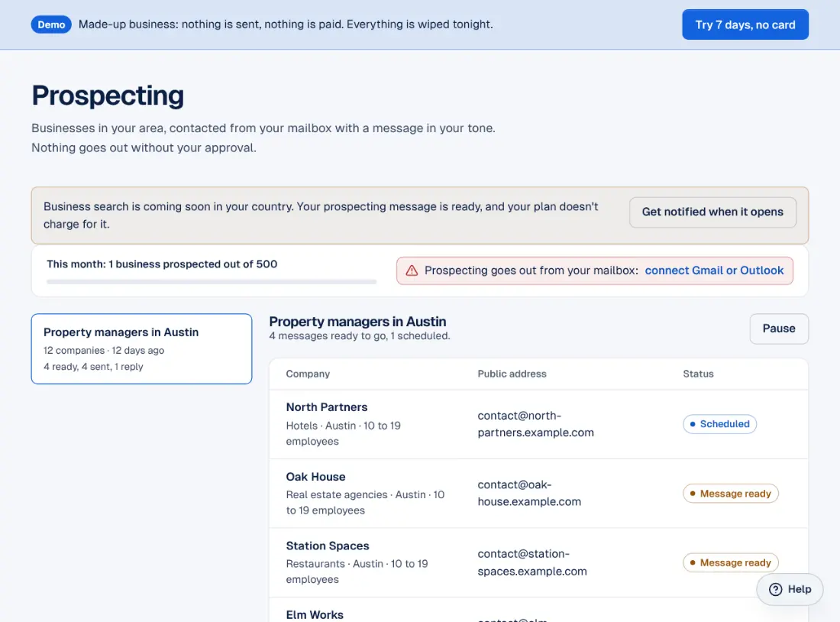Pause the Property managers in Austin campaign

pos(779,329)
